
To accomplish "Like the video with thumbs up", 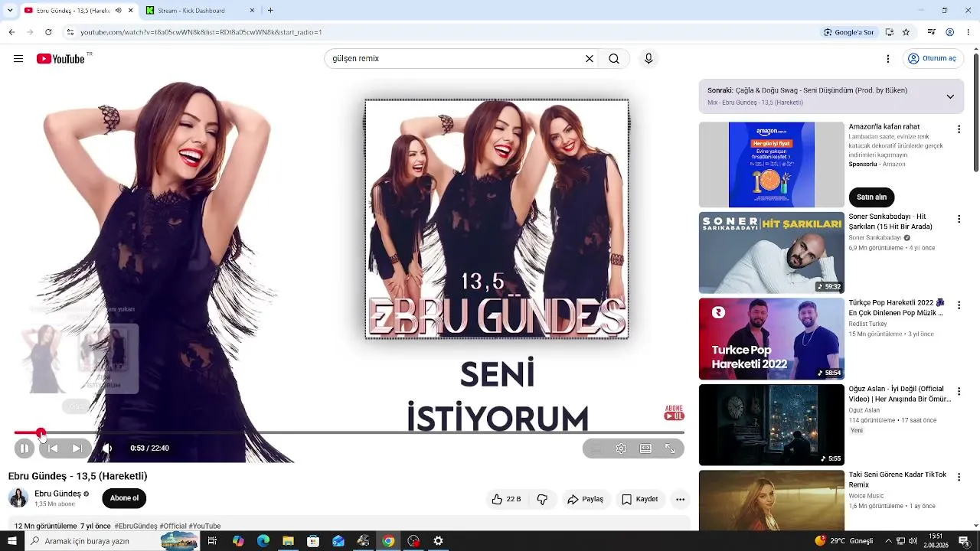I will 506,500.
